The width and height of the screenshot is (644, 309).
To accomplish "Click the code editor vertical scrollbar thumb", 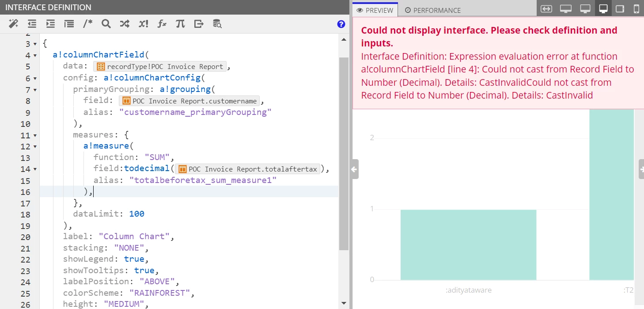I will (344, 153).
